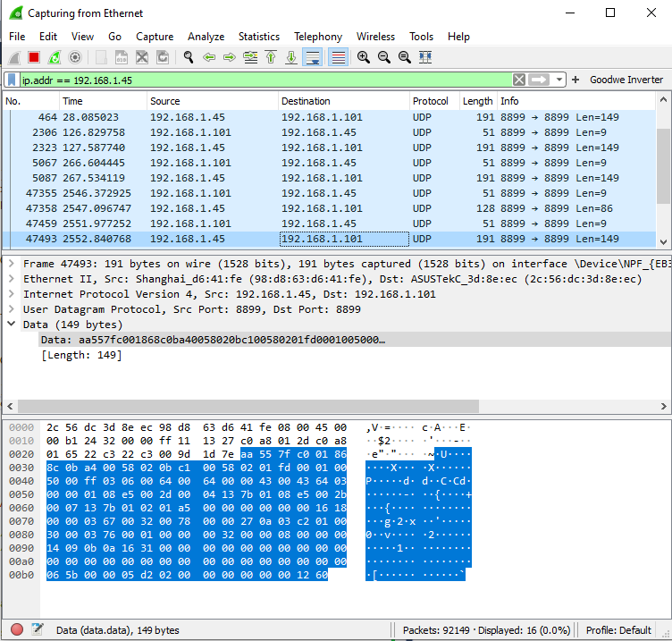Find a packet with magnifier icon
Viewport: 672px width, 641px height.
189,57
